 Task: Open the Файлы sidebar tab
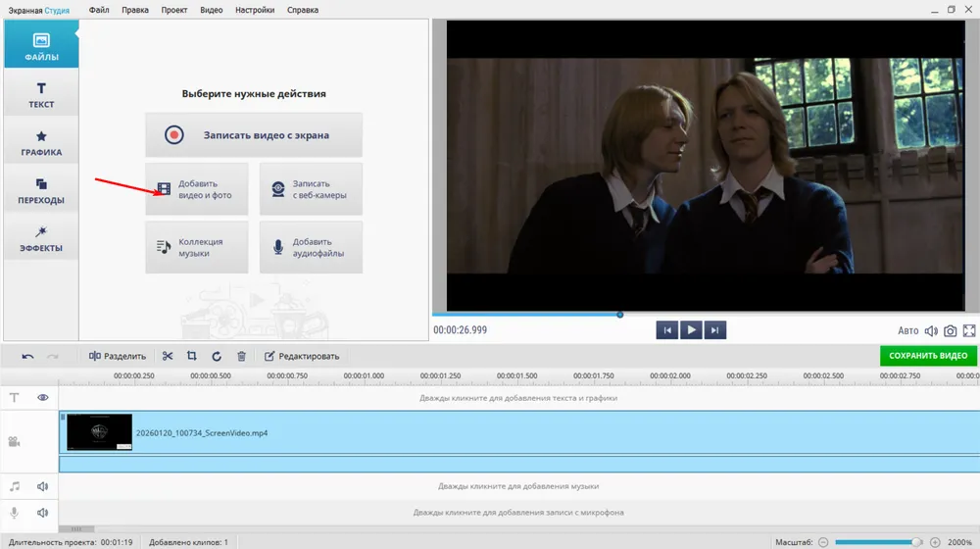pos(41,44)
